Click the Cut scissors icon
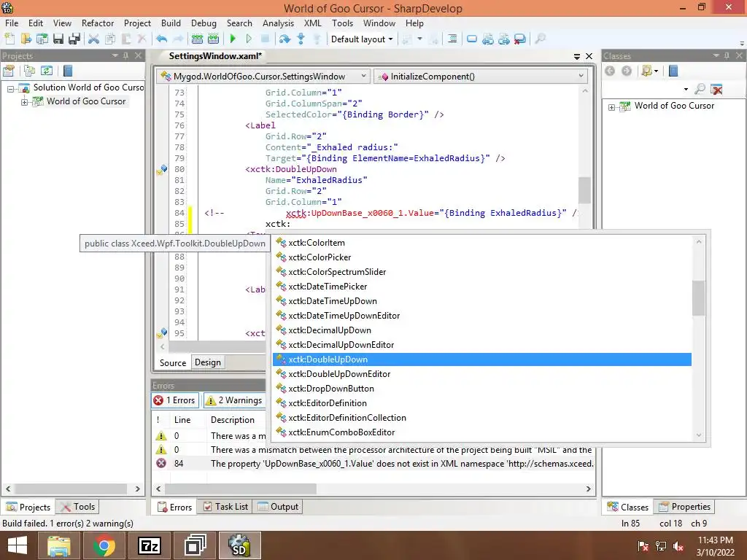The image size is (747, 560). (x=94, y=39)
